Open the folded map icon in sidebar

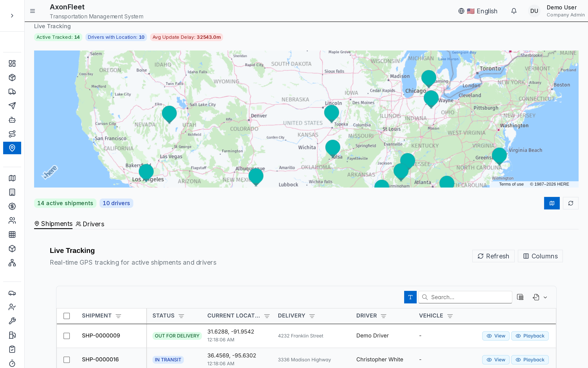click(12, 178)
